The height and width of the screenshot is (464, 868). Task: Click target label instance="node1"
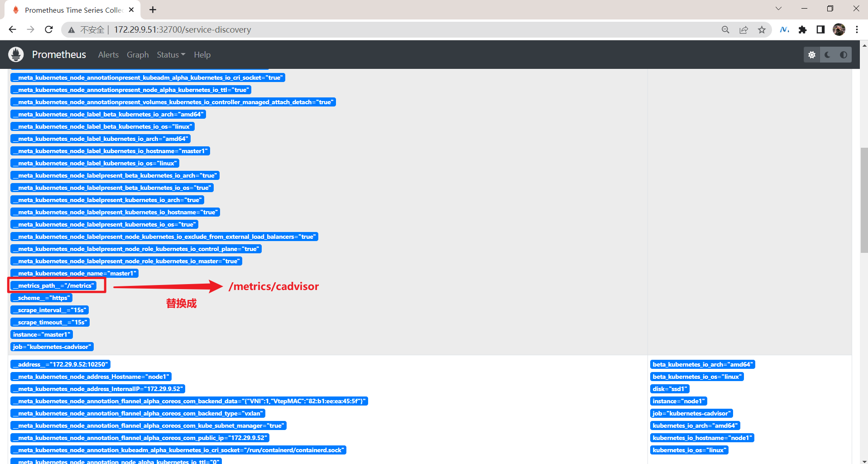pyautogui.click(x=679, y=401)
